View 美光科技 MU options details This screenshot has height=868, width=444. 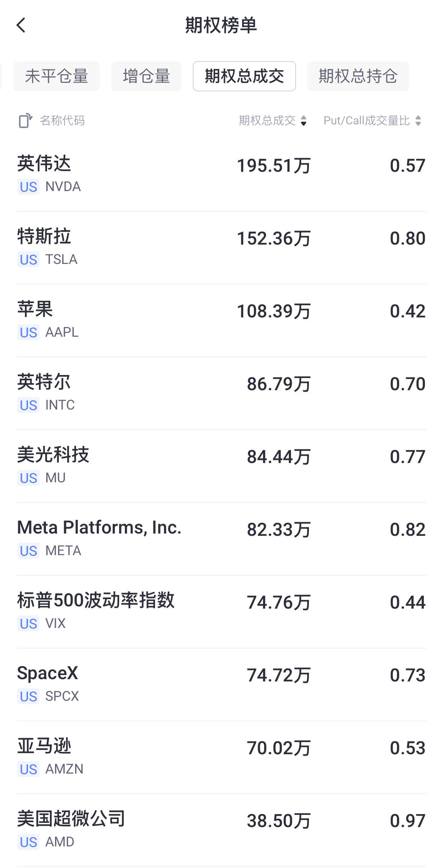coord(222,466)
